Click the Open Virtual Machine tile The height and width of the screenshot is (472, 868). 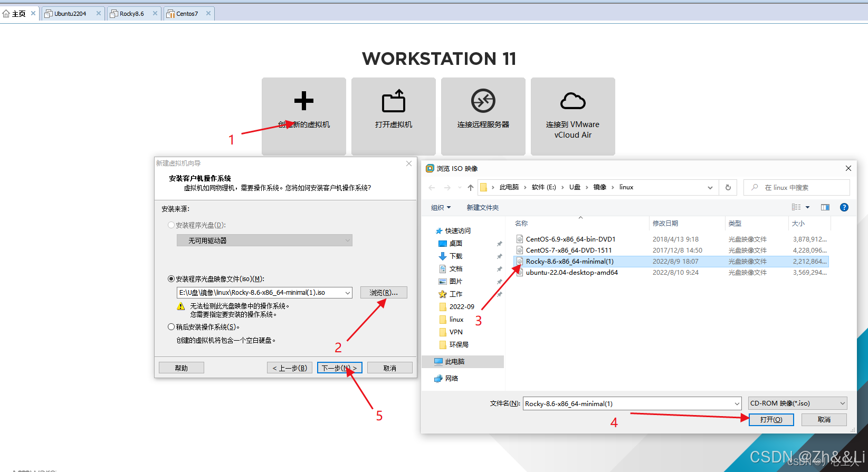tap(393, 116)
